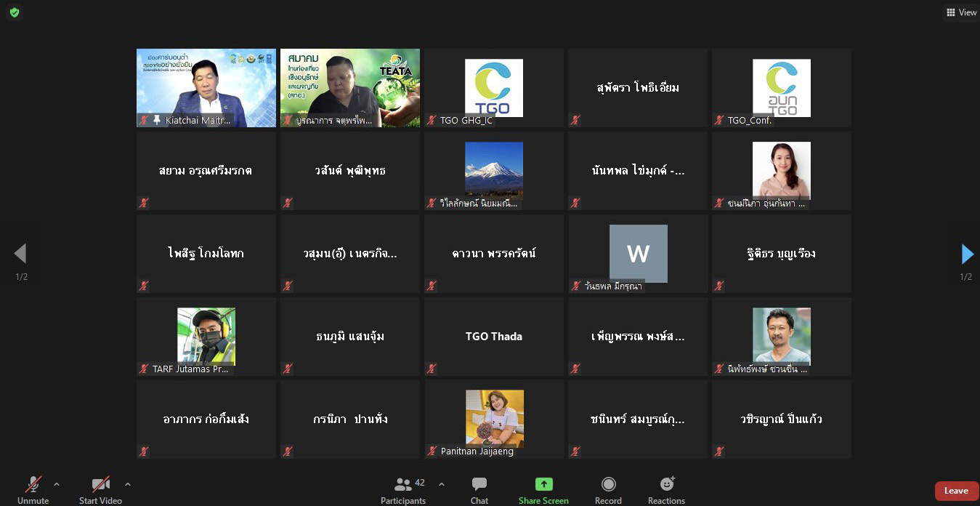980x506 pixels.
Task: Expand video options arrow beside Start Video
Action: 128,484
